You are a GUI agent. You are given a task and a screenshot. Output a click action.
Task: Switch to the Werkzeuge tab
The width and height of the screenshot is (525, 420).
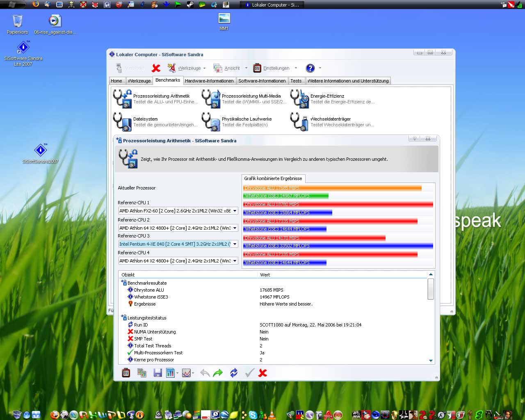tap(139, 81)
